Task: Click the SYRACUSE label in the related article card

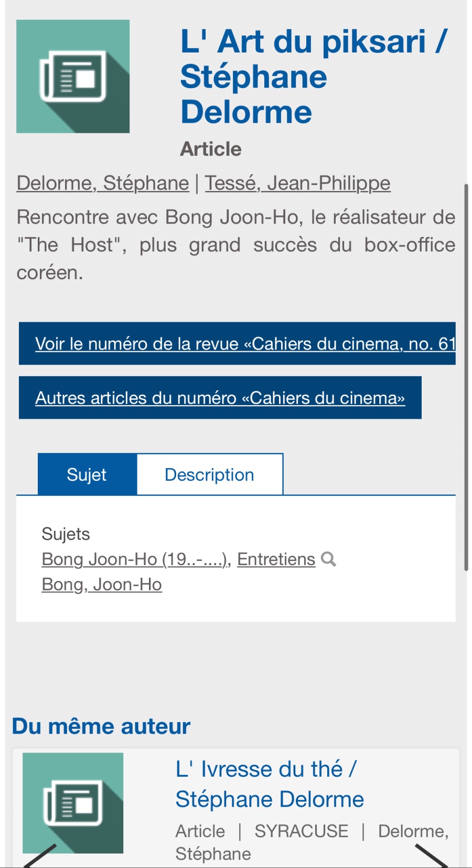Action: (301, 831)
